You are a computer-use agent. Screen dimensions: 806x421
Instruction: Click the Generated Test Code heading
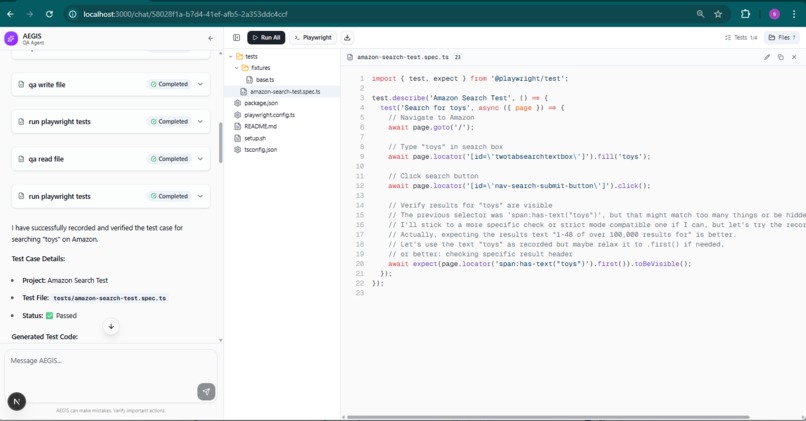[45, 337]
